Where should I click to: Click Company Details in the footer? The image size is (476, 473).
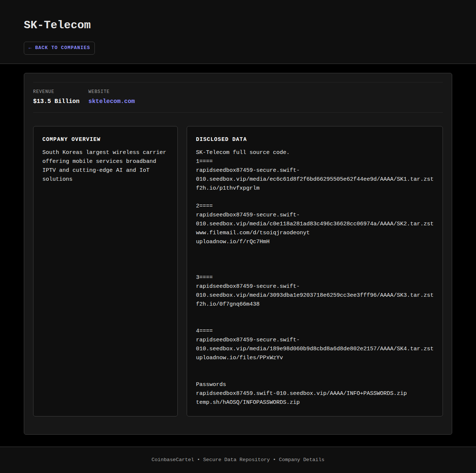(x=301, y=460)
